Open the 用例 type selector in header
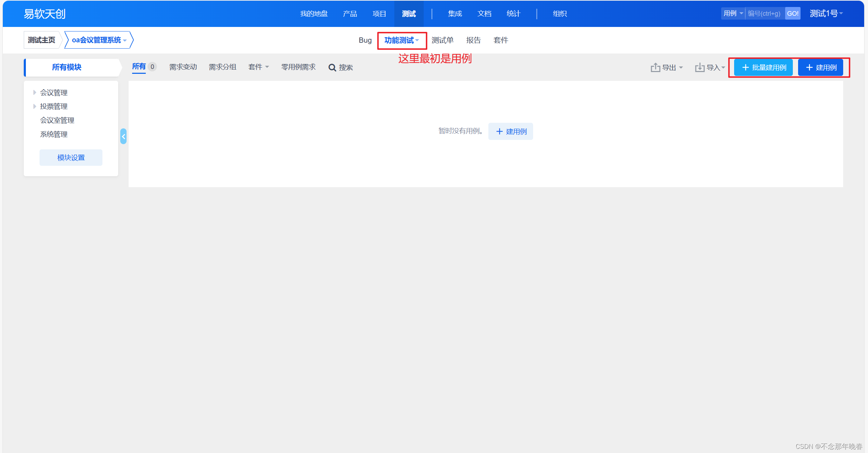Screen dimensions: 868x453 pyautogui.click(x=733, y=14)
